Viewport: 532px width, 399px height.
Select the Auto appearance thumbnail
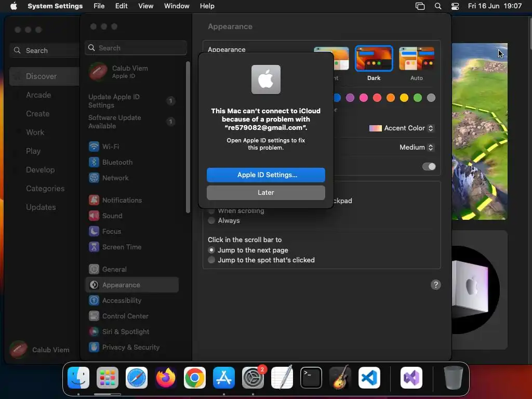[x=417, y=58]
